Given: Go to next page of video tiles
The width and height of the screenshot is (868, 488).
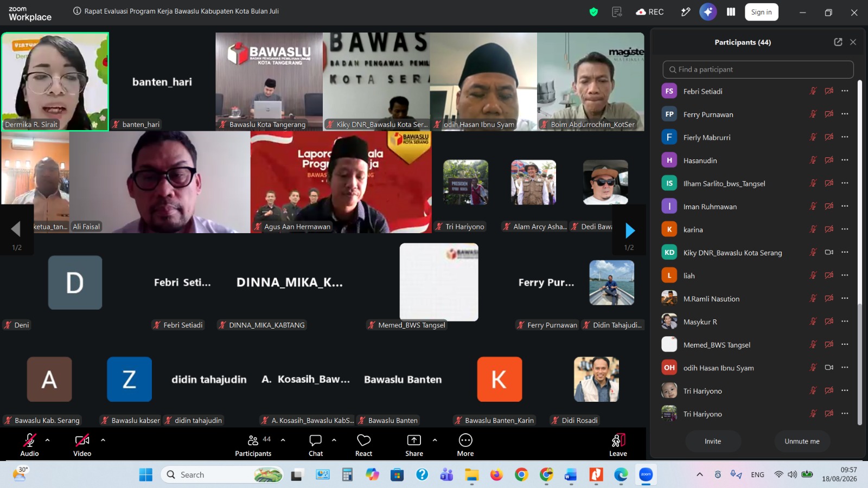Looking at the screenshot, I should point(629,230).
